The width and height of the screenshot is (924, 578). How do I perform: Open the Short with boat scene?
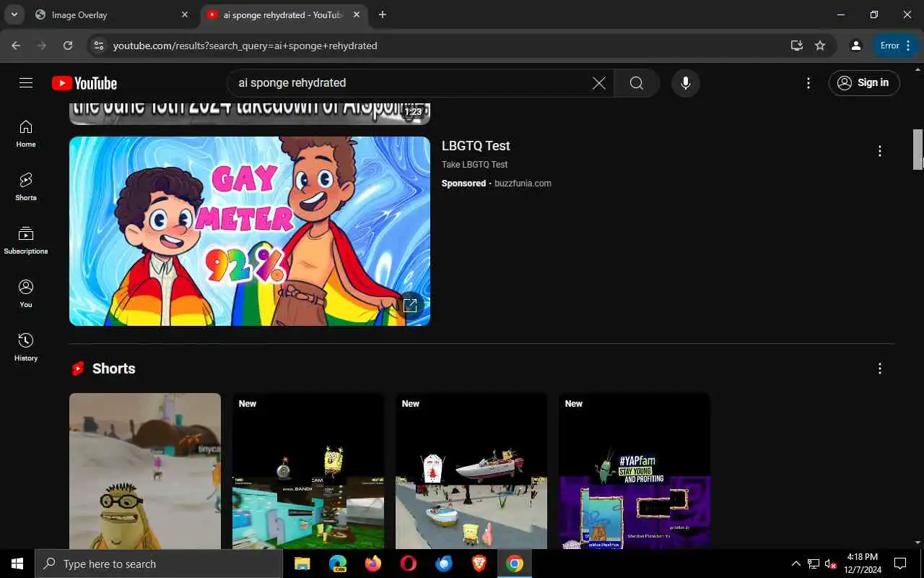click(471, 471)
